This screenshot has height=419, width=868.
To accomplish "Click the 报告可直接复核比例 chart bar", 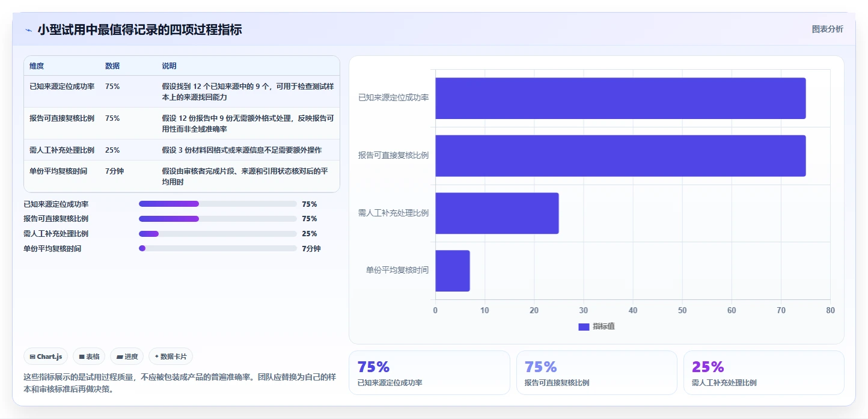I will (620, 156).
